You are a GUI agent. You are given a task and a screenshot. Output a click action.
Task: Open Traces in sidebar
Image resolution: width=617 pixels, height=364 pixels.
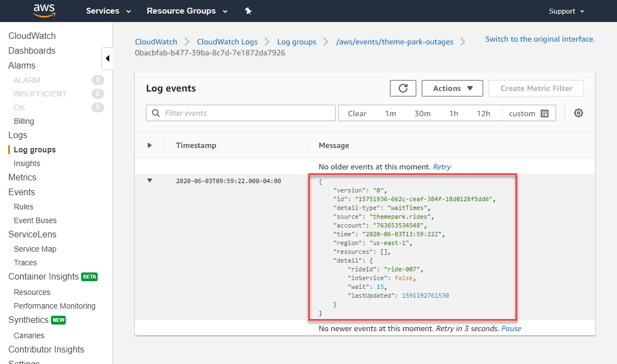25,263
